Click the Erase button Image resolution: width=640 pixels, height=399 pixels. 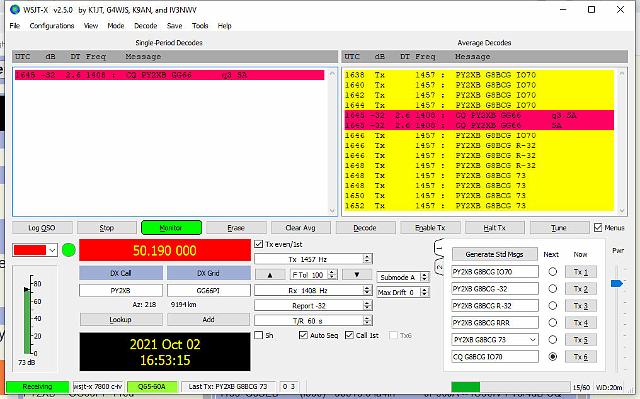[x=236, y=228]
